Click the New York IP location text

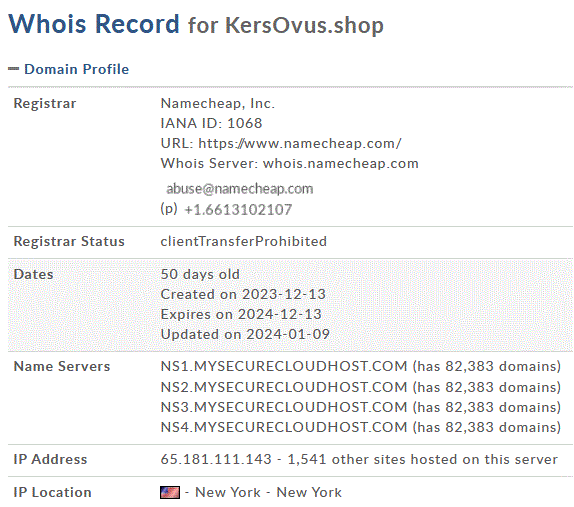click(269, 492)
